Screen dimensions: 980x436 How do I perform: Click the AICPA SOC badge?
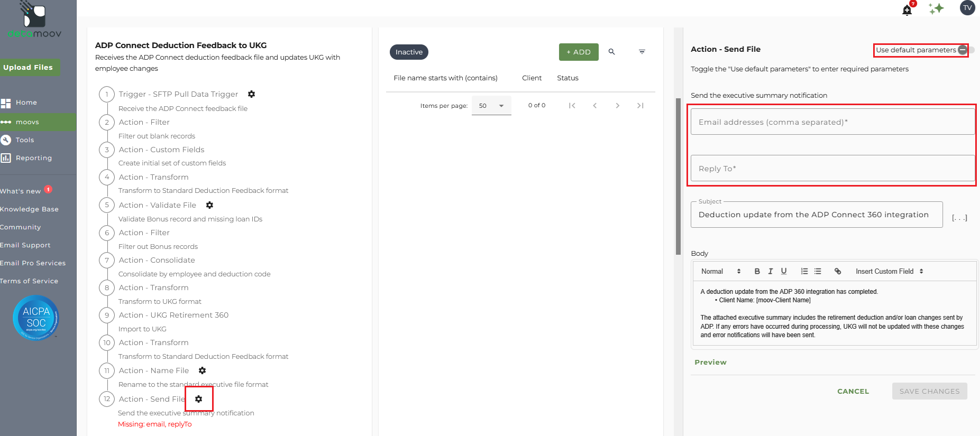click(x=36, y=318)
